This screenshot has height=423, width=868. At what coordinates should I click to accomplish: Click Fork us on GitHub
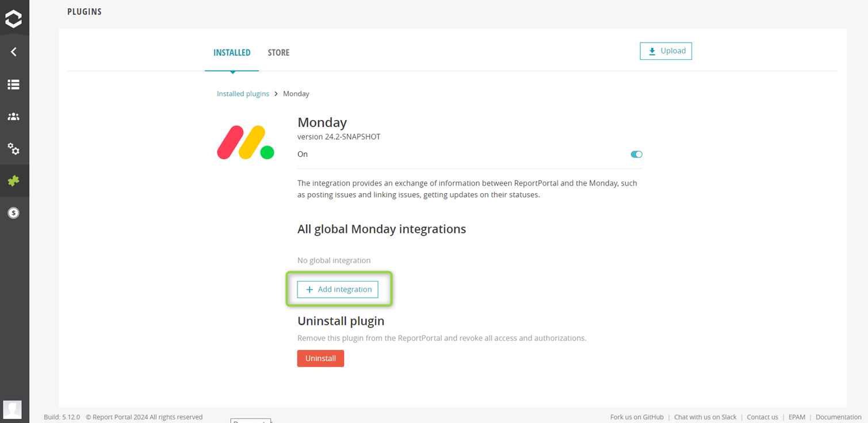click(637, 417)
